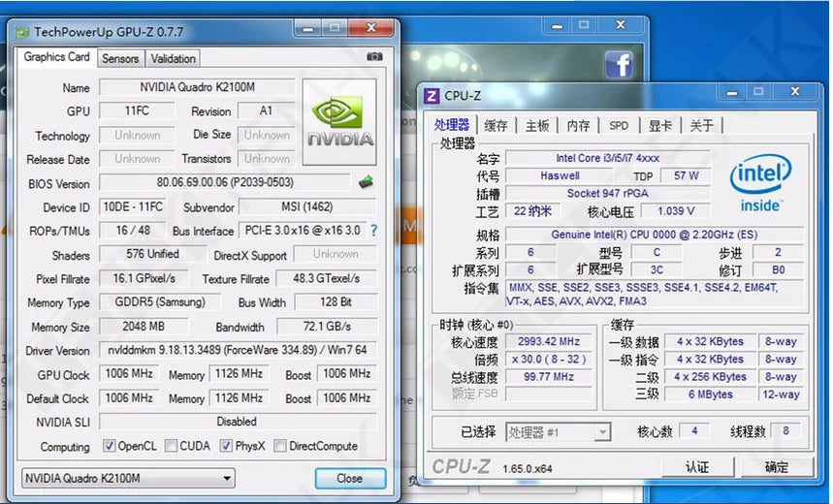Click the Memory Size value 2048 MB

(x=144, y=326)
